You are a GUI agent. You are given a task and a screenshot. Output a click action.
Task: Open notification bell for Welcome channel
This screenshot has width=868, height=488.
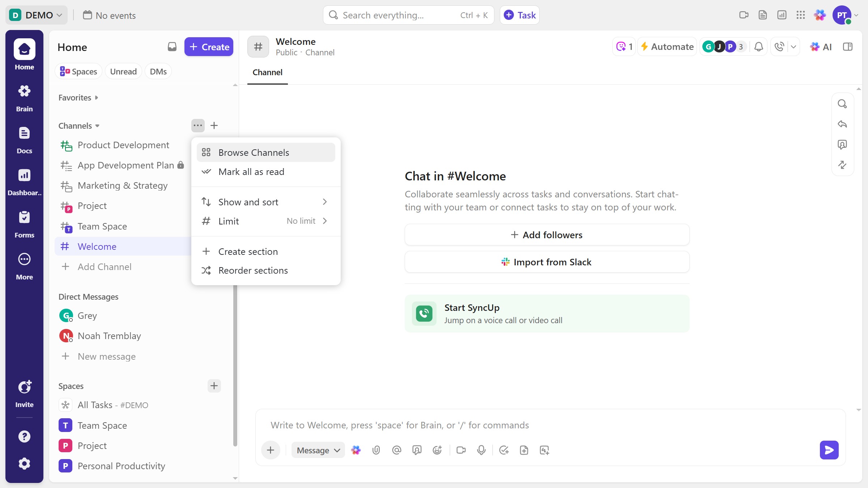tap(759, 47)
